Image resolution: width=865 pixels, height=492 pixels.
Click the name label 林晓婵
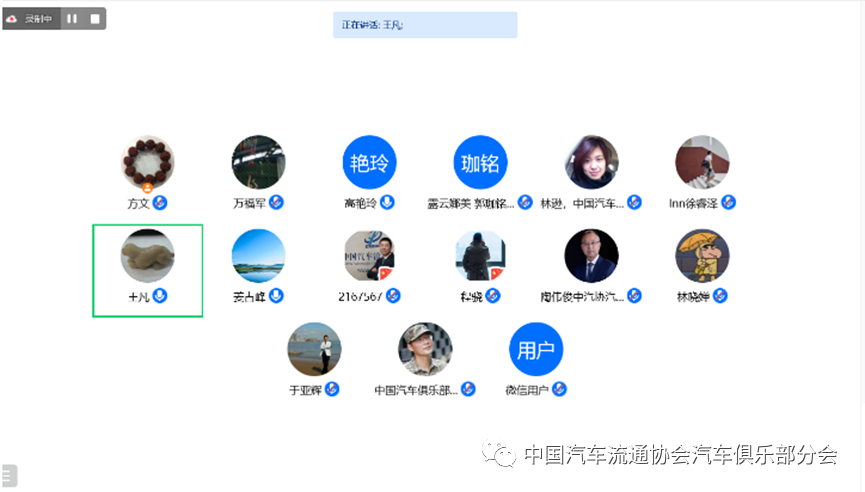[693, 297]
